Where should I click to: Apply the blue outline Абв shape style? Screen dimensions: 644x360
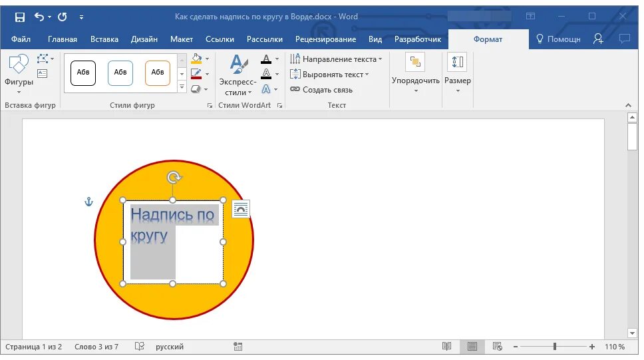pos(120,73)
